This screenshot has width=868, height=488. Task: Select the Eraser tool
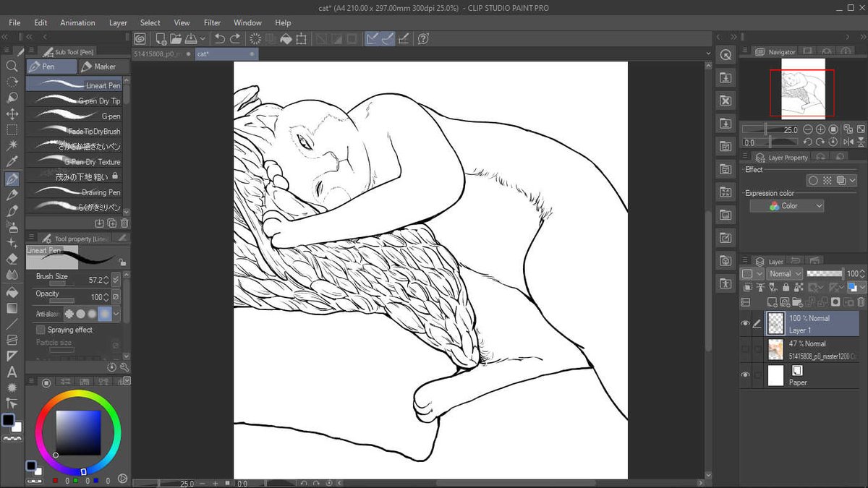click(x=12, y=259)
